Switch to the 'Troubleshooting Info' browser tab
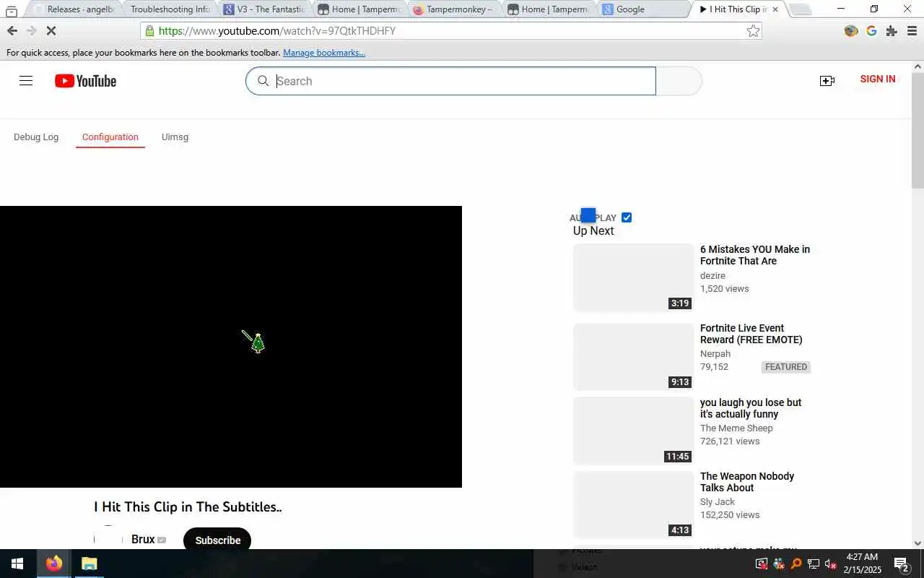This screenshot has width=924, height=578. click(x=170, y=9)
